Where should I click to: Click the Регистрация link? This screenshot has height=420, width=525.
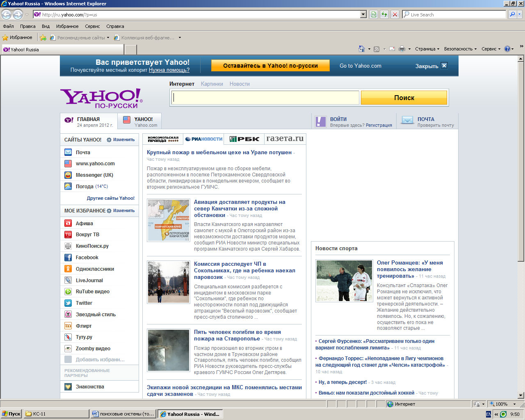pyautogui.click(x=379, y=126)
